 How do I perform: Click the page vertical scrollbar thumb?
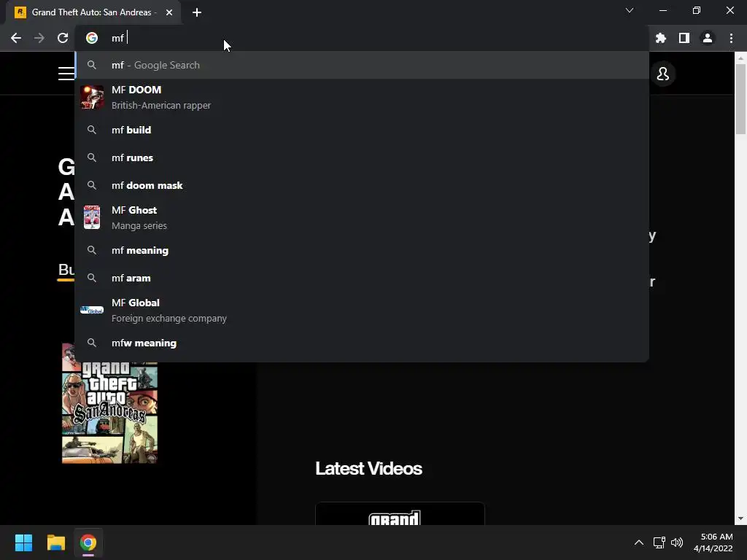(740, 99)
